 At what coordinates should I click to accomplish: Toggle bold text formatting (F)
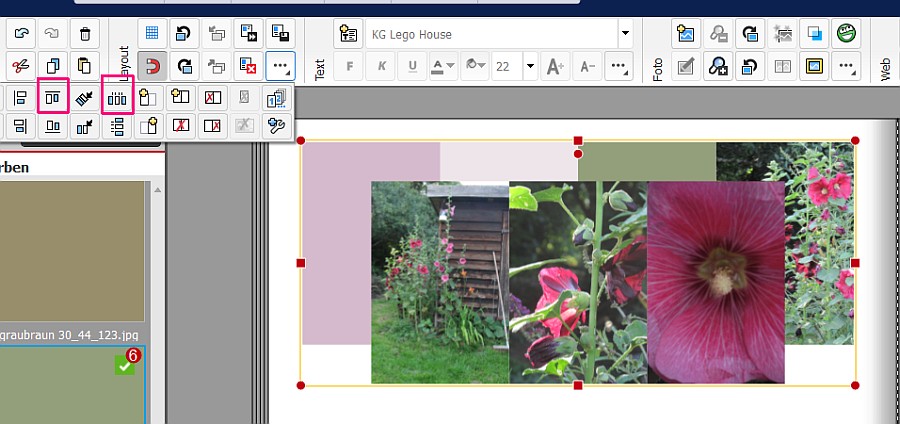[x=350, y=67]
